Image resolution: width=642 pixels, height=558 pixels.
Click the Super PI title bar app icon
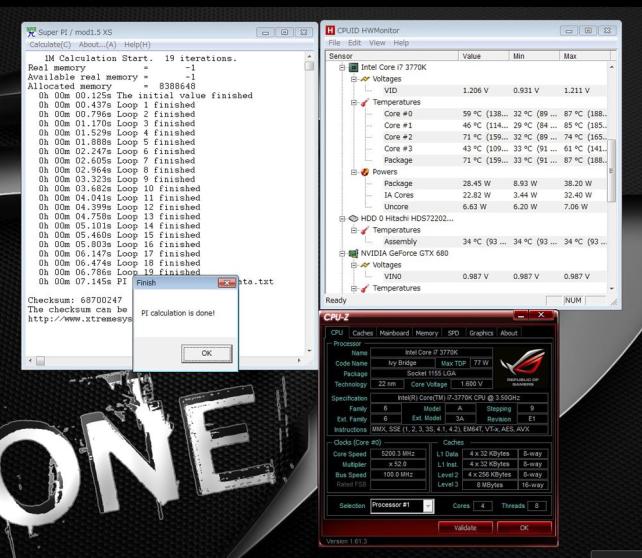(31, 32)
